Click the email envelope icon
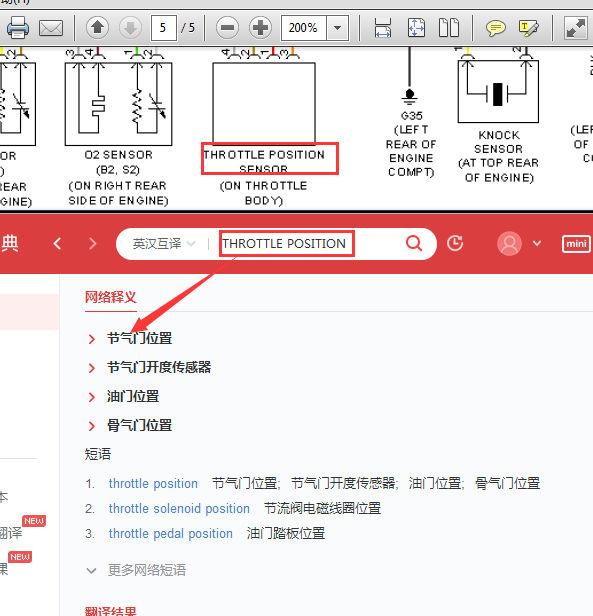Image resolution: width=593 pixels, height=616 pixels. pyautogui.click(x=51, y=28)
